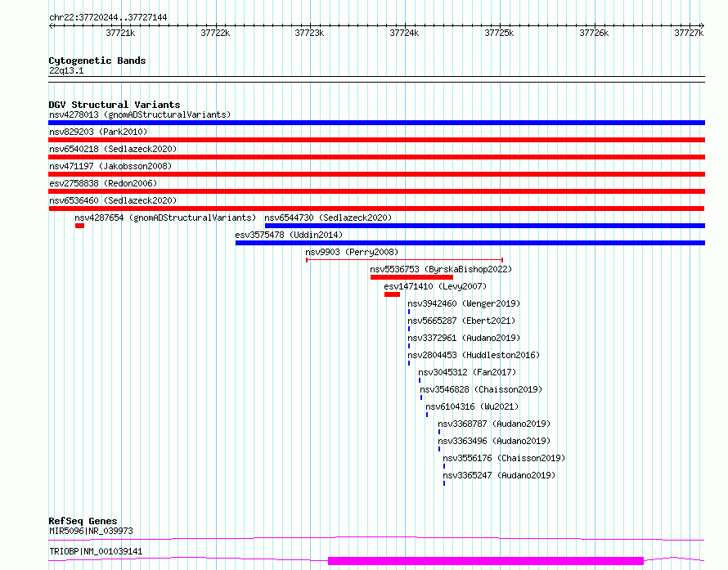Select the 22q13.1 band label
The image size is (728, 570).
click(x=66, y=70)
